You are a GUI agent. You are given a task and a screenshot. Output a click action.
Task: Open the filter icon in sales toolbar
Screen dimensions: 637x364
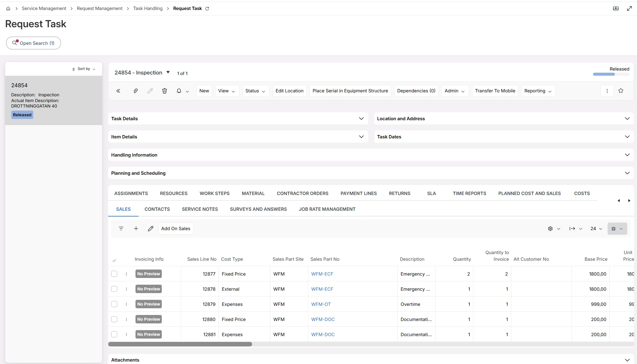pos(121,229)
